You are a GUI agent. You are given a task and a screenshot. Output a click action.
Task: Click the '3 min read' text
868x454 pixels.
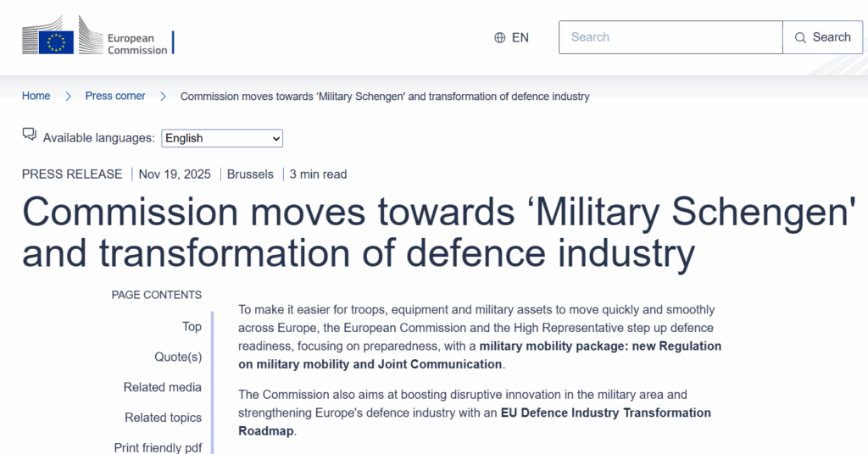319,174
